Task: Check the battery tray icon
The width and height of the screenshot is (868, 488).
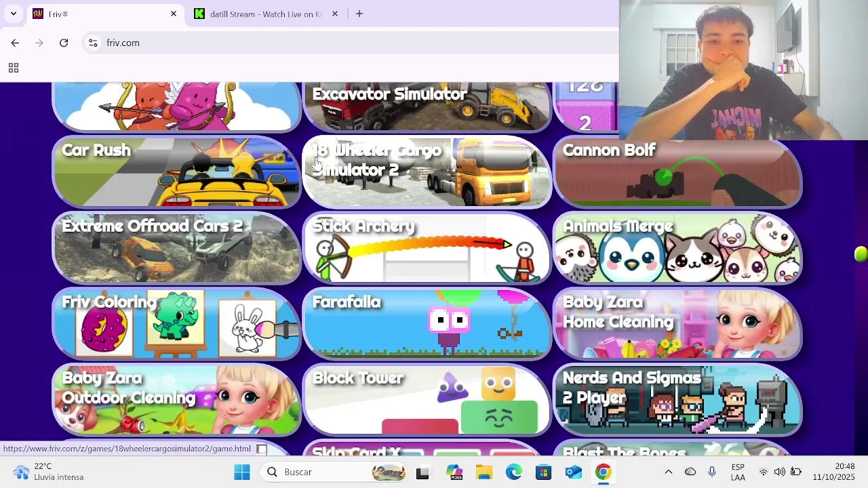Action: (796, 472)
